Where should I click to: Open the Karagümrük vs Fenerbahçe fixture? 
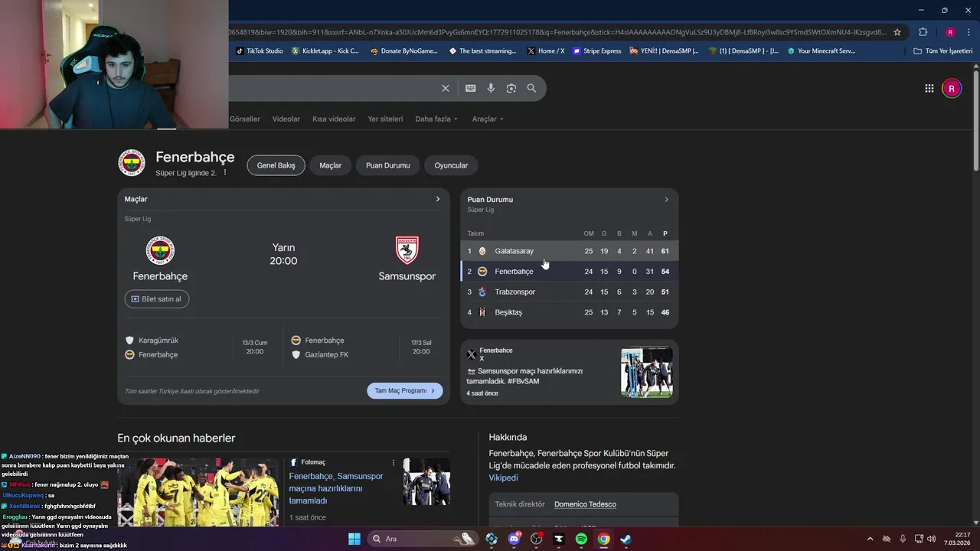[x=199, y=347]
